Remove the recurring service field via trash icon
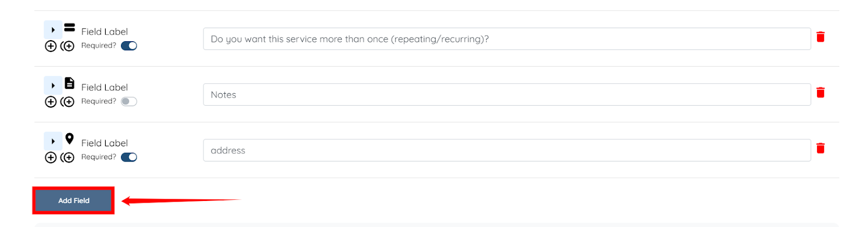 tap(820, 37)
